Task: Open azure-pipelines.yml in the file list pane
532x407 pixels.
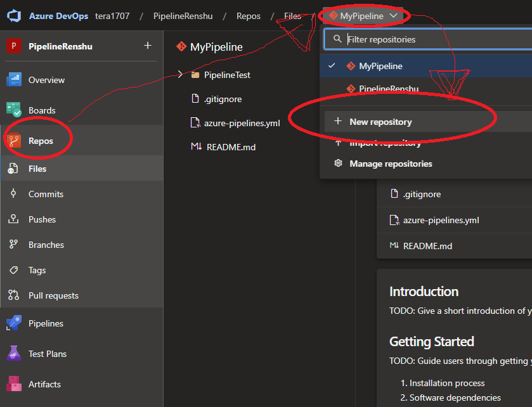Action: click(x=441, y=220)
